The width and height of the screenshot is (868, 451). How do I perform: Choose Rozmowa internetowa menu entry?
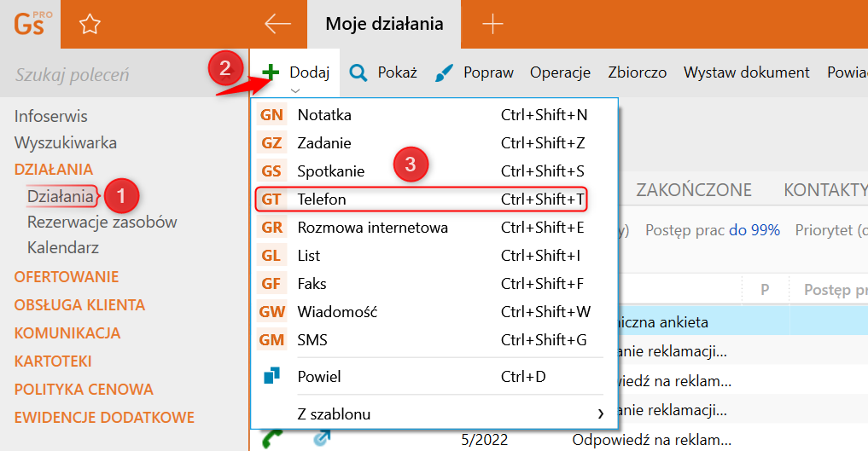tap(372, 227)
